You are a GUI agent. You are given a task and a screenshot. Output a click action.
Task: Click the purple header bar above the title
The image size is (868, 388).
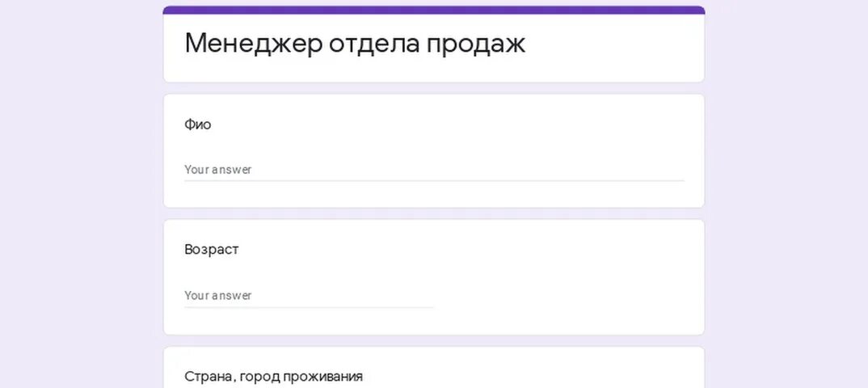click(434, 10)
